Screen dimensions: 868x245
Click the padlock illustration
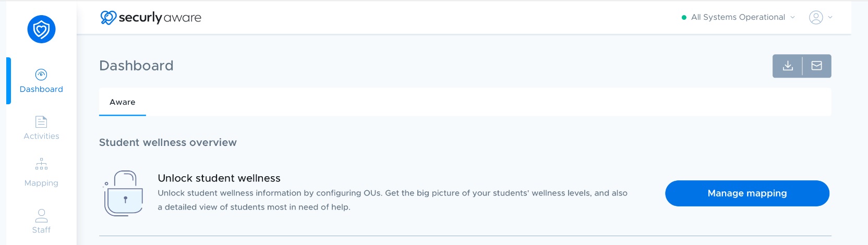(x=124, y=193)
